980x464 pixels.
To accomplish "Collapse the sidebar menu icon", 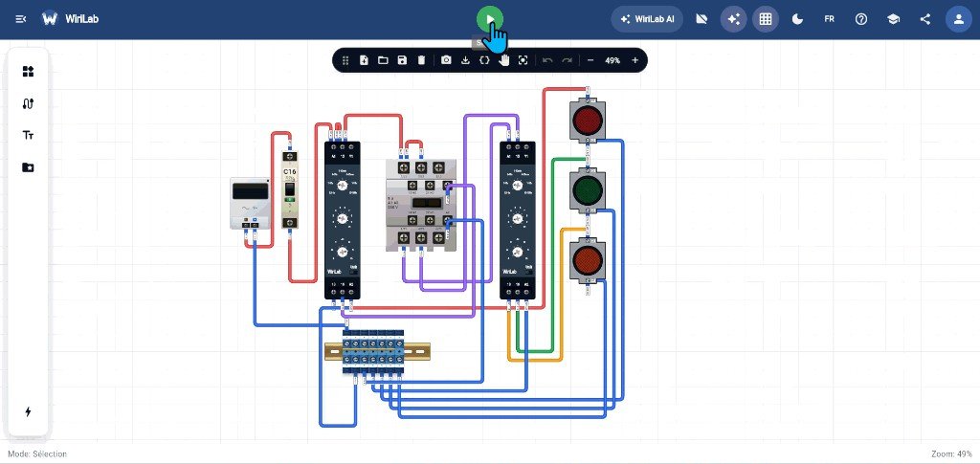I will 21,19.
